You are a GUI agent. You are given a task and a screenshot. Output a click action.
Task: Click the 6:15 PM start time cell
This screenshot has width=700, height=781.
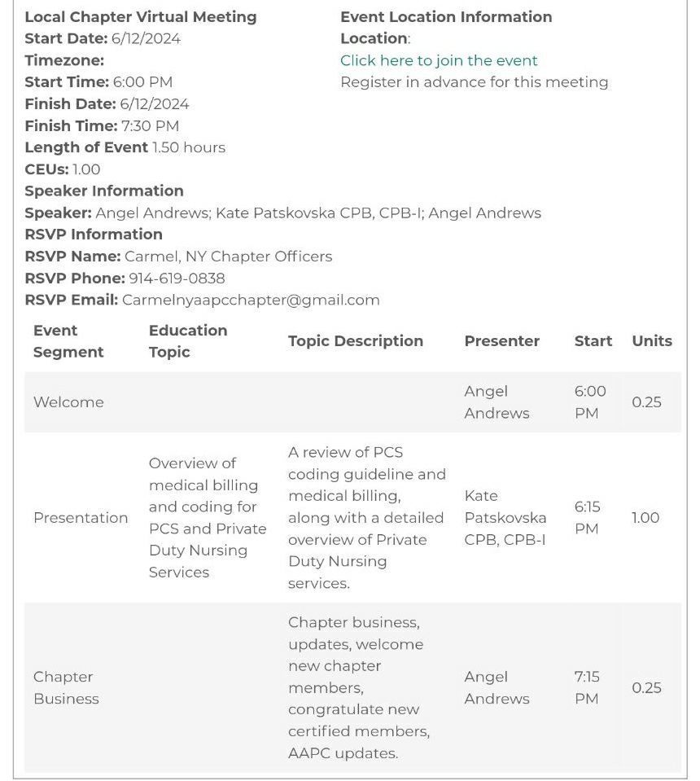(x=588, y=518)
